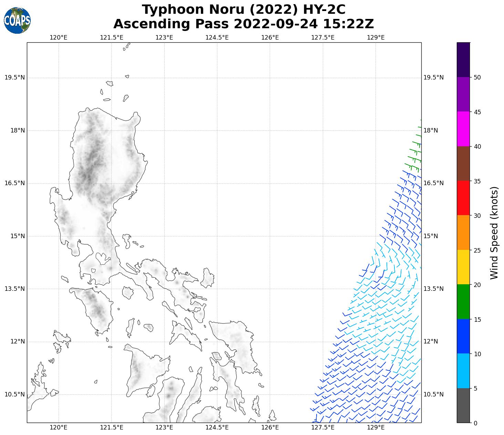Click the green wind barbs cluster
The image size is (504, 435).
point(414,153)
